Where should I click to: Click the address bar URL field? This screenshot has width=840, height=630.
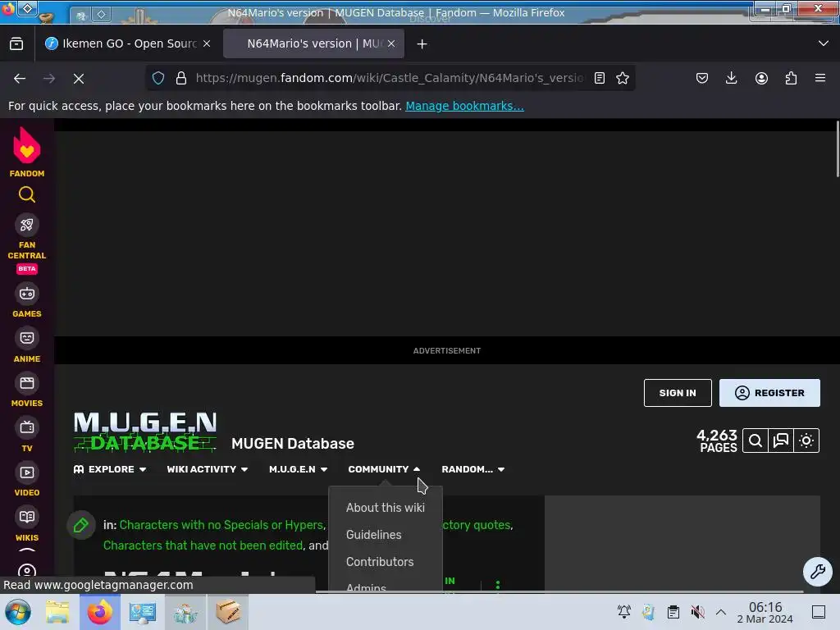coord(390,78)
